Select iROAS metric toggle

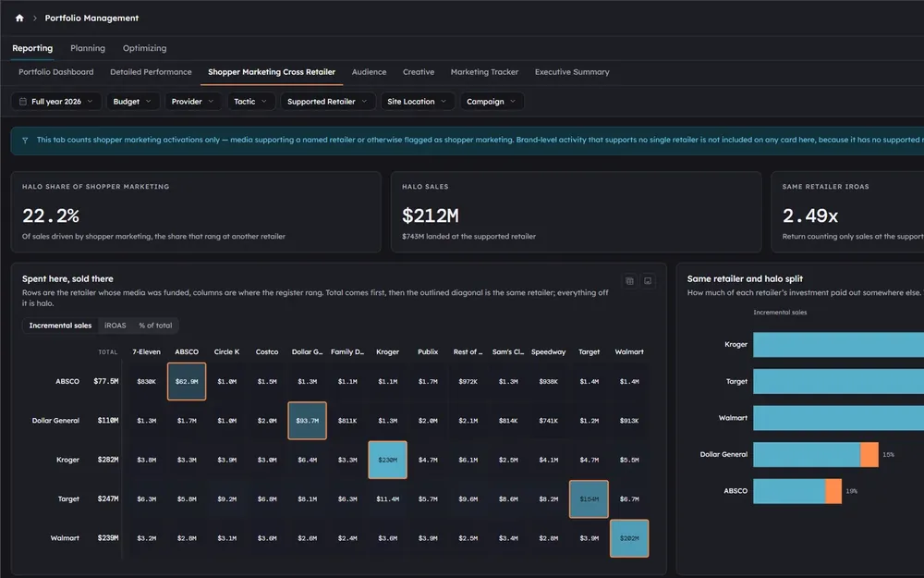[115, 326]
